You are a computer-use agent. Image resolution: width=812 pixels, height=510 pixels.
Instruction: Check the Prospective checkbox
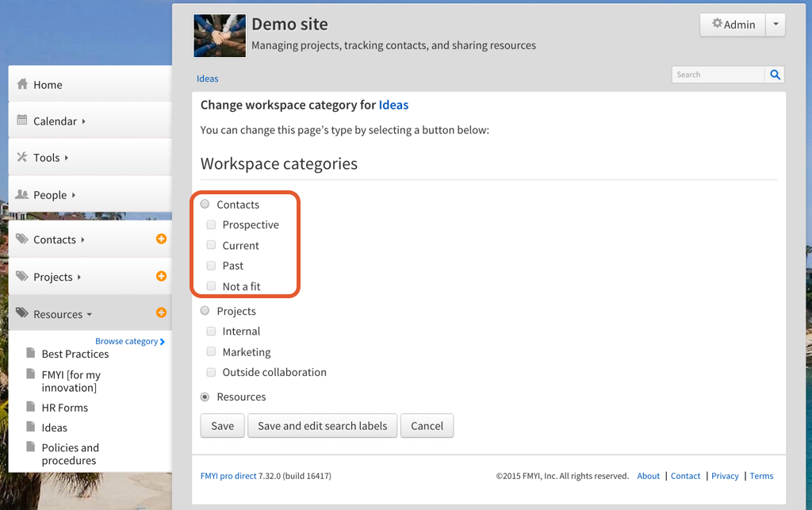point(211,224)
